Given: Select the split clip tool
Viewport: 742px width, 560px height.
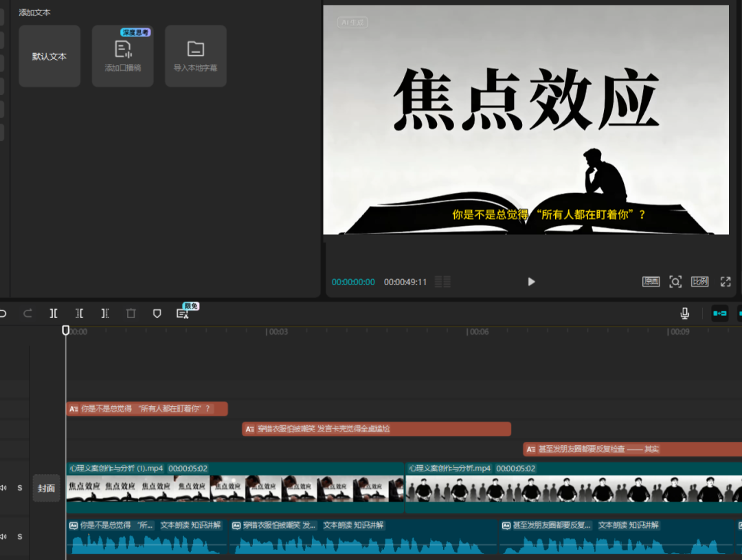Looking at the screenshot, I should pyautogui.click(x=54, y=313).
